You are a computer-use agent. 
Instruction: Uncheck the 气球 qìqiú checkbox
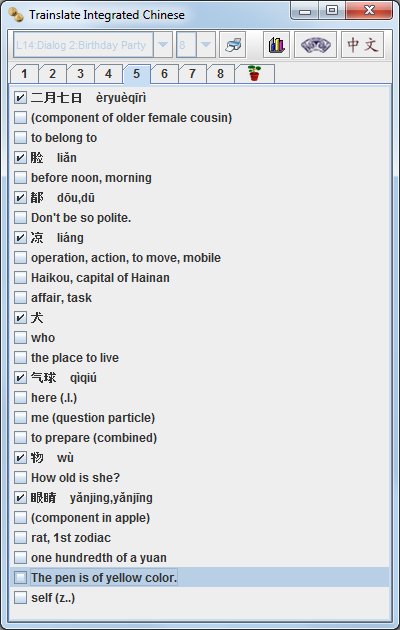point(20,377)
